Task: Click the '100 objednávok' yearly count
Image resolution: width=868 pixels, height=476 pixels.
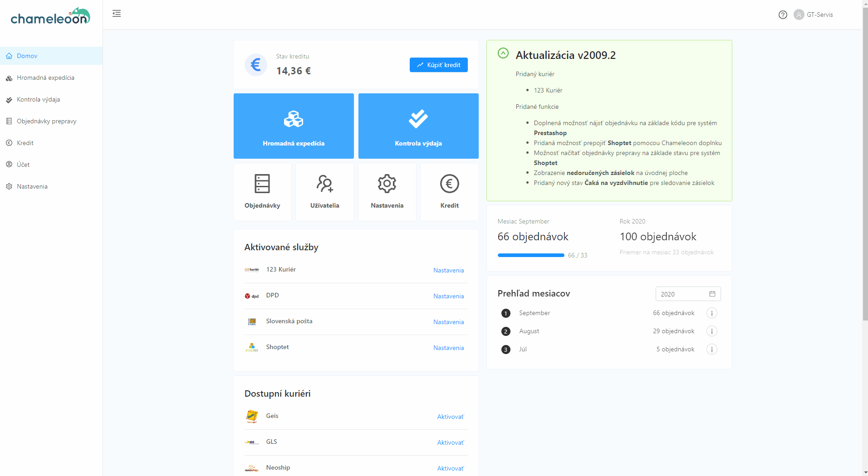Action: point(658,237)
